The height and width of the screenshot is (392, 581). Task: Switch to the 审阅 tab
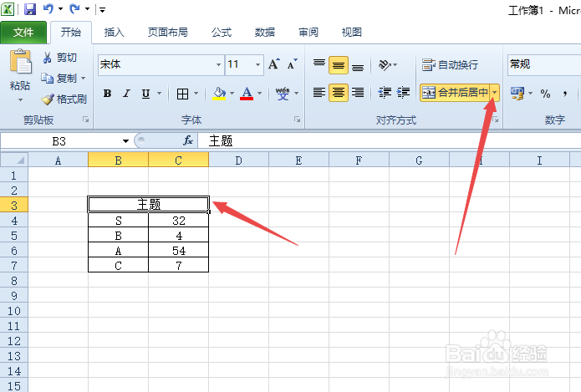pyautogui.click(x=308, y=33)
